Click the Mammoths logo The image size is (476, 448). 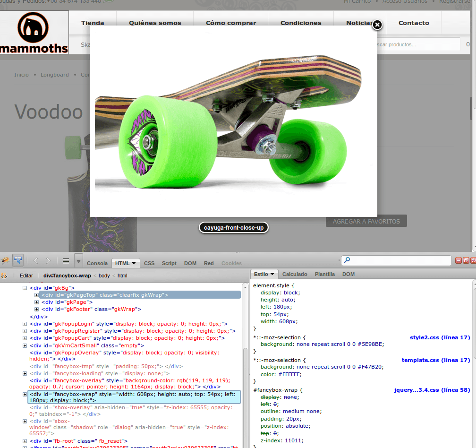[x=34, y=33]
